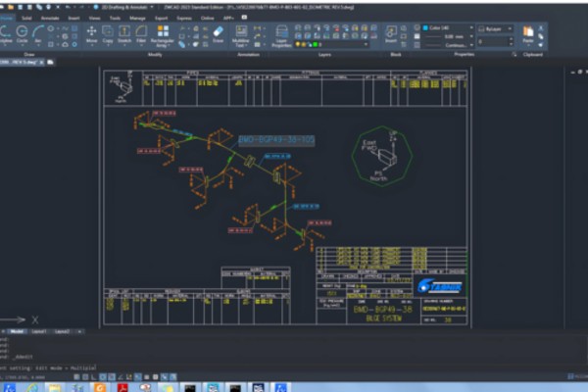This screenshot has height=392, width=588.
Task: Expand the layer selection dropdown
Action: point(338,44)
